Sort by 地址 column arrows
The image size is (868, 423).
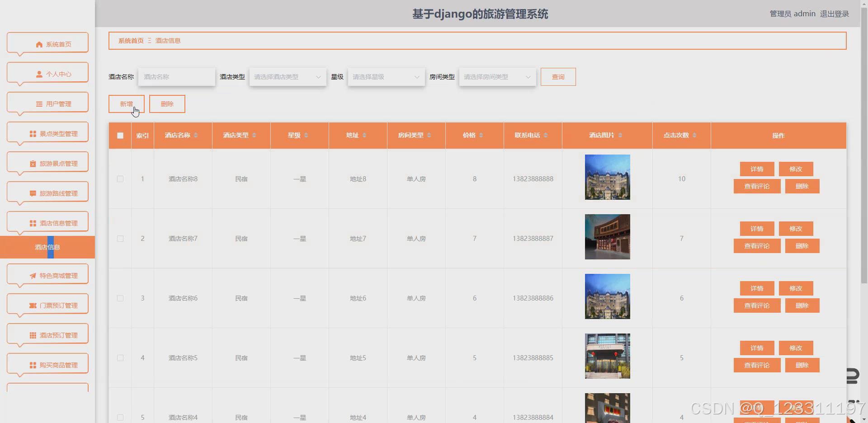point(364,135)
